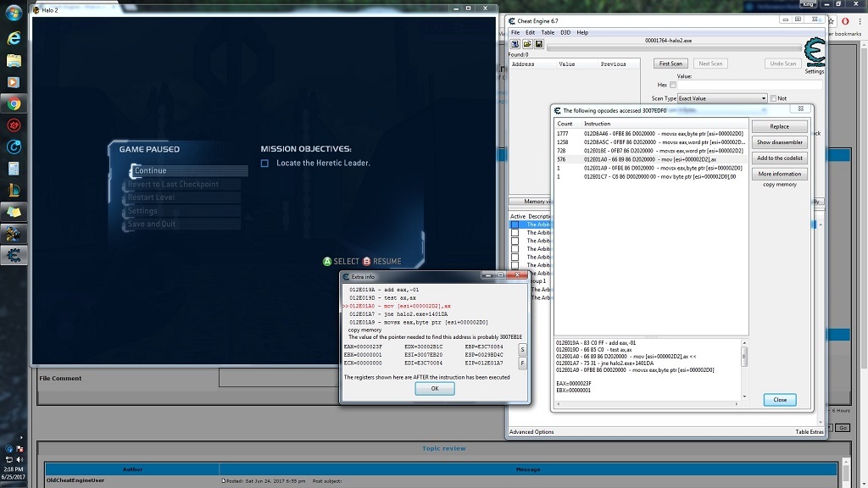Screen dimensions: 868x488
Task: Open Table Extras in Cheat Engine
Action: coord(810,432)
